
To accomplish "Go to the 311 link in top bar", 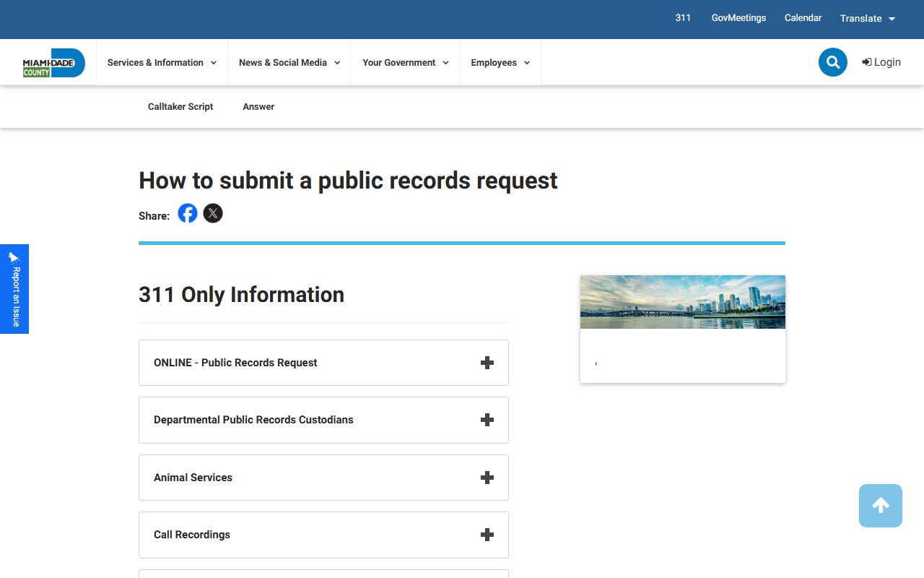I will tap(683, 18).
